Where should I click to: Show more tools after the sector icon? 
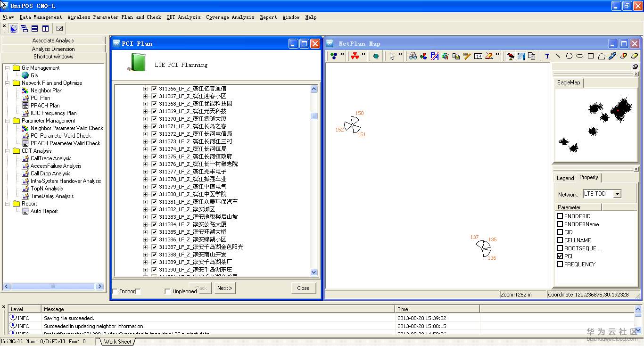(363, 55)
